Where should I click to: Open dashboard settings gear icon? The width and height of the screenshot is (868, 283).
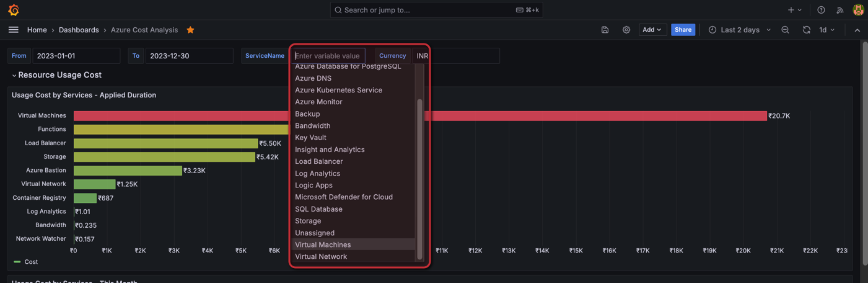coord(626,30)
